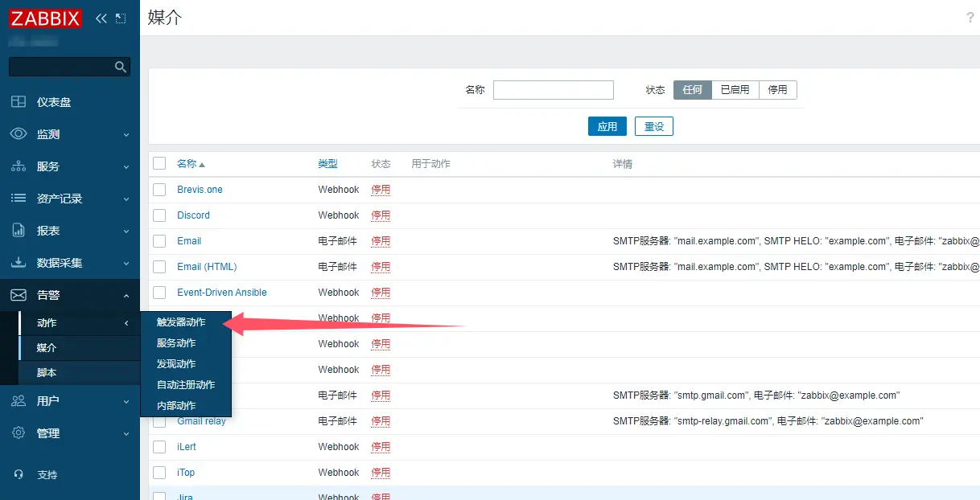
Task: Click the 报表 reports icon
Action: tap(19, 231)
